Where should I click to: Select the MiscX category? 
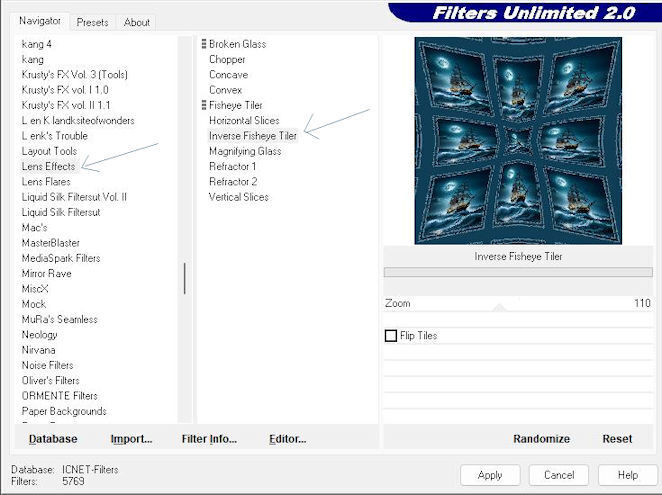click(x=35, y=289)
